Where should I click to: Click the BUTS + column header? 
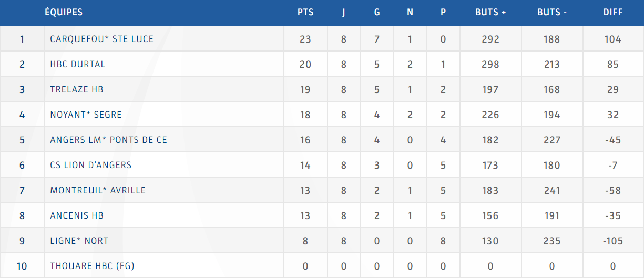coord(490,12)
